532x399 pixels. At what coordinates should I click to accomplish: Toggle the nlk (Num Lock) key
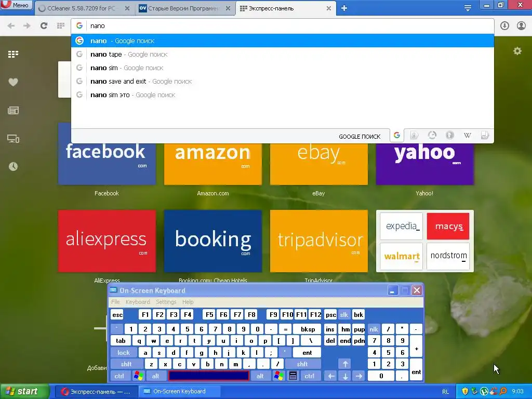(x=374, y=329)
